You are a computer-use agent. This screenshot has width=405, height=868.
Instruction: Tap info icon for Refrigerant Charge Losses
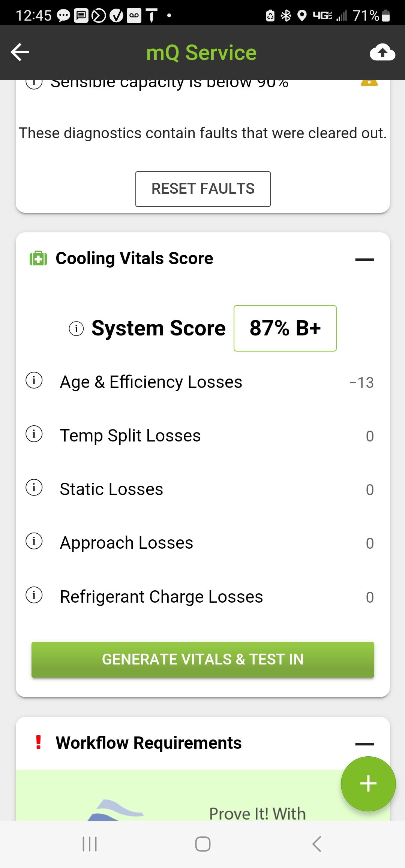pyautogui.click(x=34, y=595)
